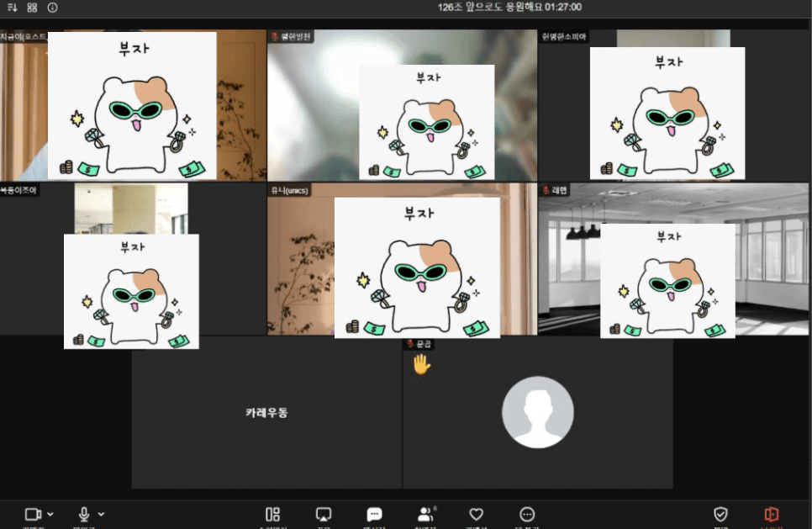Toggle the microphone mute button
812x529 pixels.
84,514
